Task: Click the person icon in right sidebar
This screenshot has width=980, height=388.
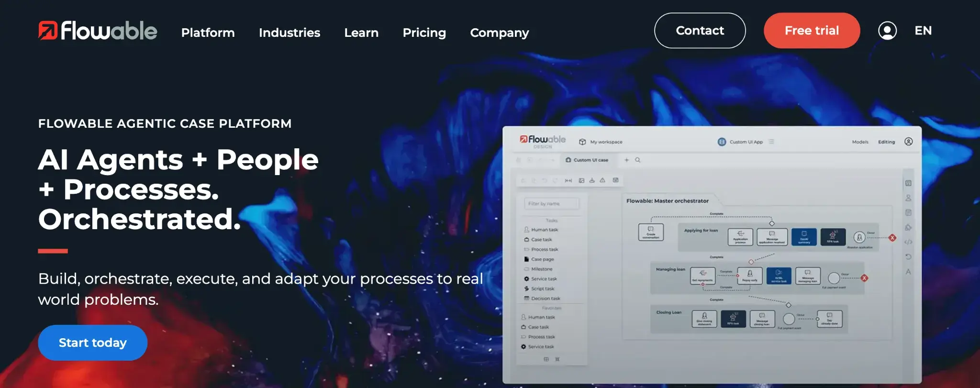Action: pos(908,198)
